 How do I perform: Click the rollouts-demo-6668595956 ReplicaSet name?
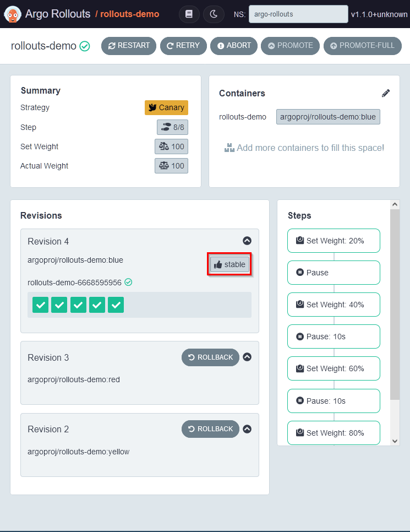coord(75,283)
